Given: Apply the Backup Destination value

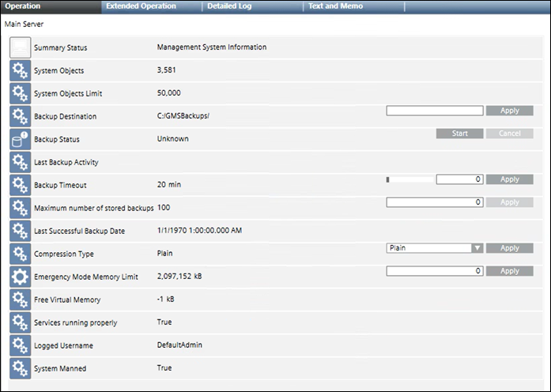Looking at the screenshot, I should point(510,111).
